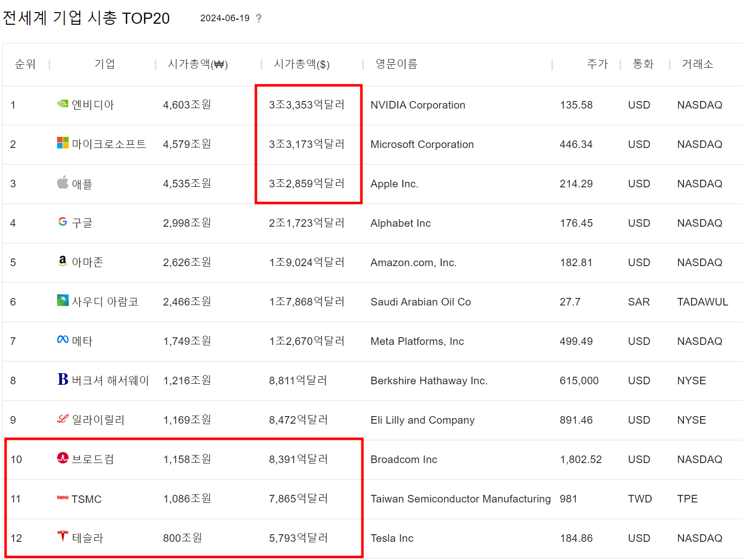Image resolution: width=743 pixels, height=560 pixels.
Task: Click the Tesla logo icon
Action: click(x=63, y=536)
